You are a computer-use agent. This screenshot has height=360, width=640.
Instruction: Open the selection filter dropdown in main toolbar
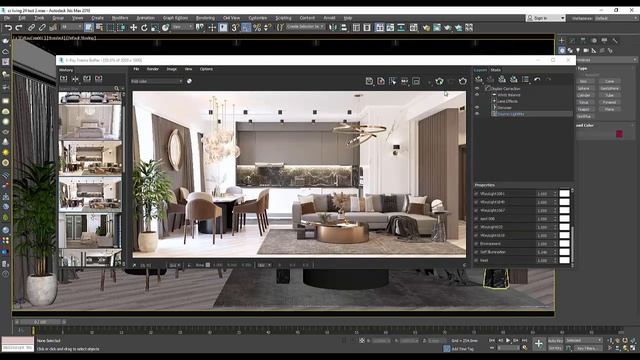click(x=72, y=27)
